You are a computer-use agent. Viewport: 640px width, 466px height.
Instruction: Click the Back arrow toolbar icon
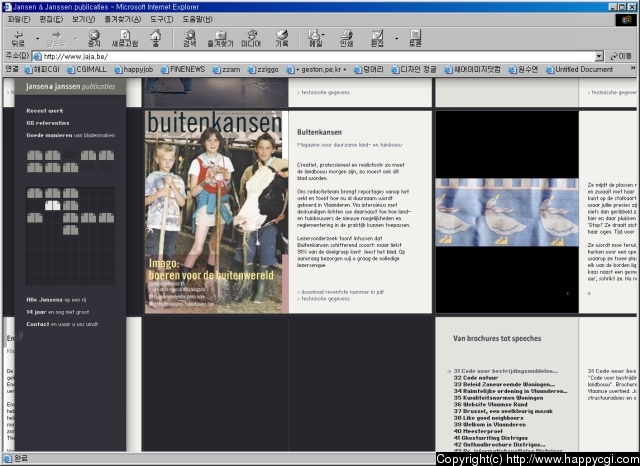[18, 38]
